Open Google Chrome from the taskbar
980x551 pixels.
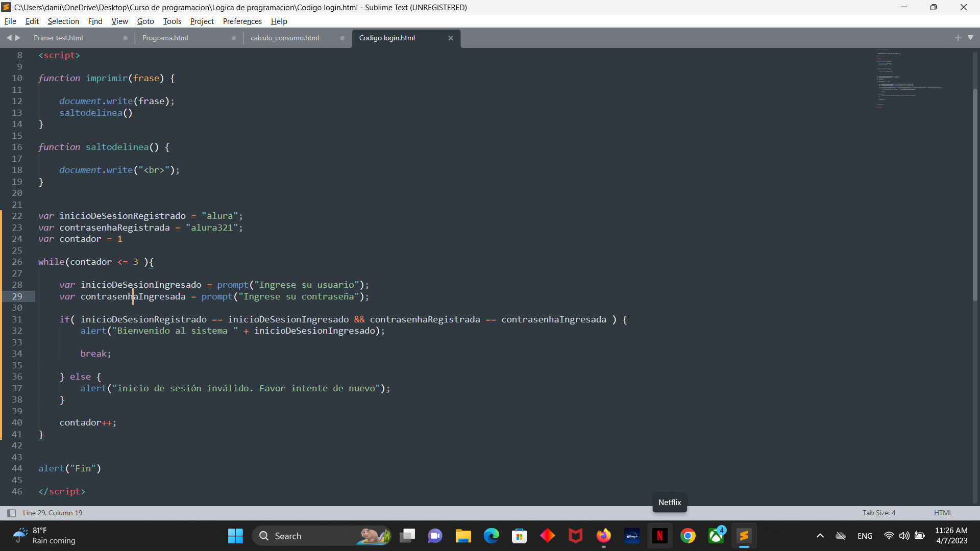click(688, 536)
